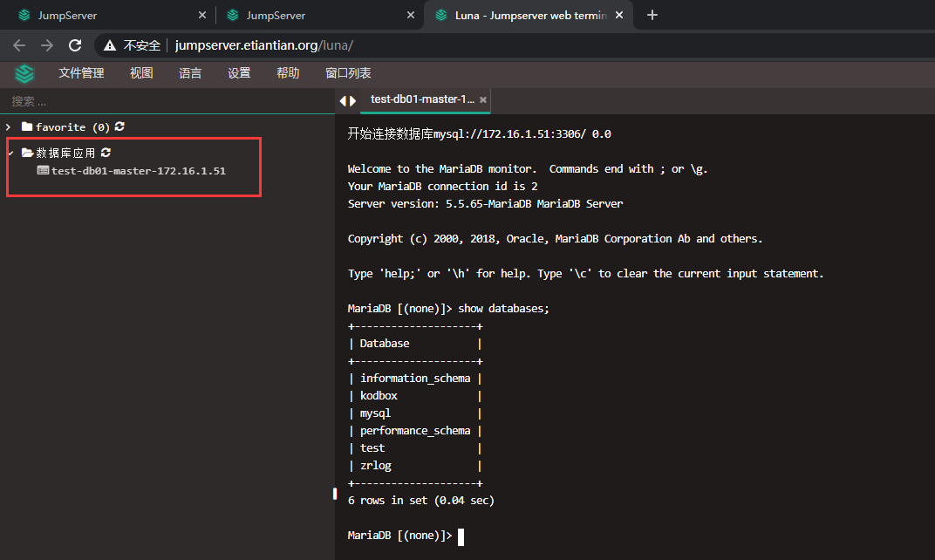Switch to the test-db01-master-1... terminal tab

coord(422,99)
